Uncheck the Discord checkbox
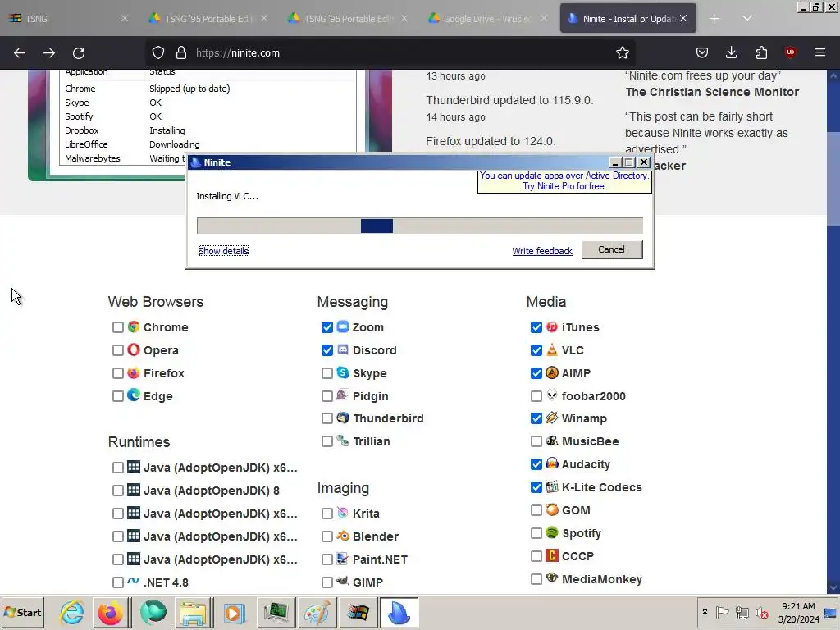This screenshot has width=840, height=630. pos(327,350)
